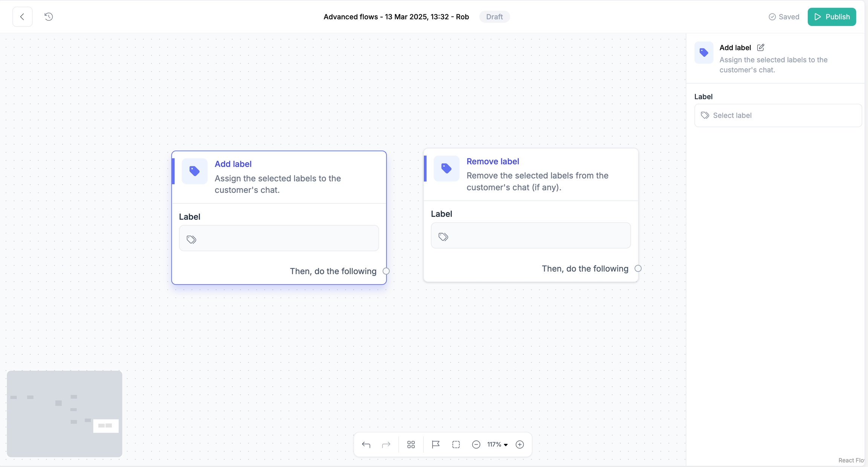Image resolution: width=868 pixels, height=467 pixels.
Task: Click the auto-layout grid icon
Action: tap(411, 445)
